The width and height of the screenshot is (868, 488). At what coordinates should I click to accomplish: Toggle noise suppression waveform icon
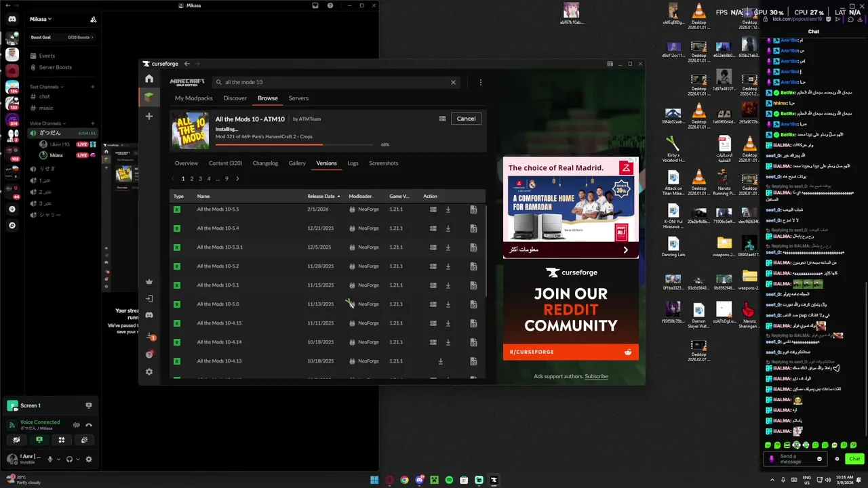[77, 425]
